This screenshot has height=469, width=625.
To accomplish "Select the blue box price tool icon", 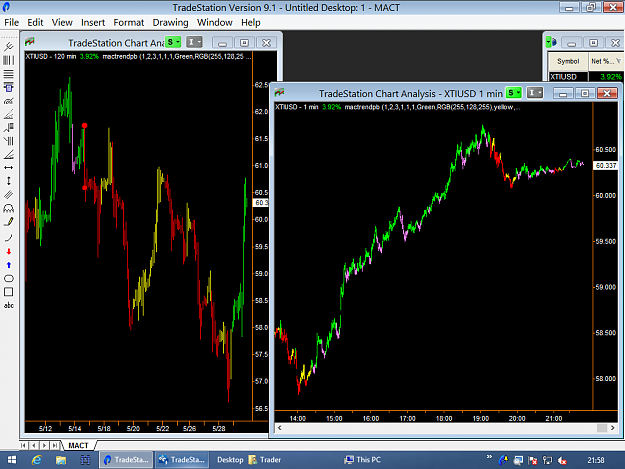I will click(x=8, y=87).
